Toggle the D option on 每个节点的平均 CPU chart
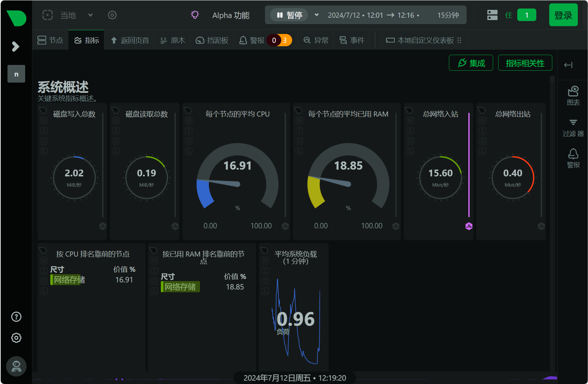588x384 pixels. pyautogui.click(x=189, y=141)
